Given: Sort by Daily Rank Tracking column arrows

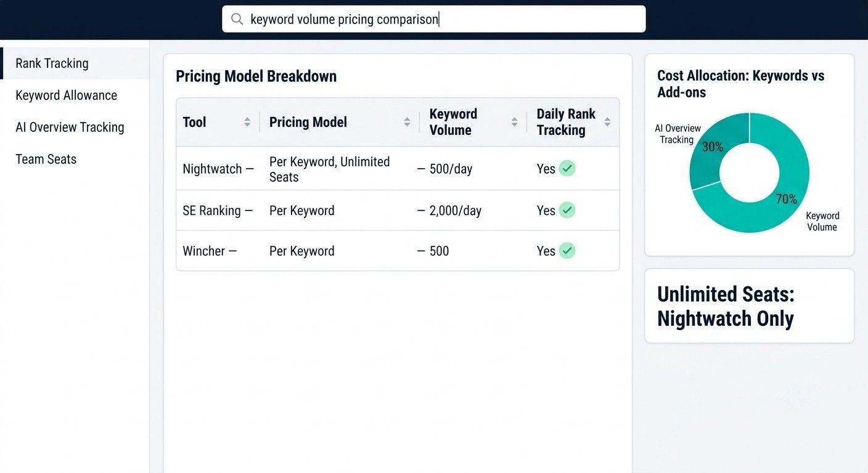Looking at the screenshot, I should point(607,122).
